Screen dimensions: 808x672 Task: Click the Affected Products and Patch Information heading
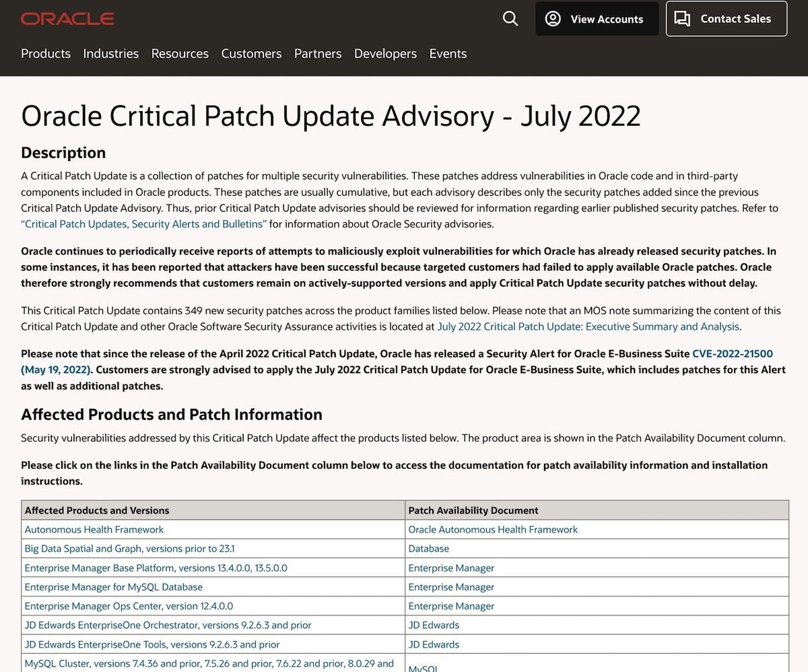[x=172, y=414]
